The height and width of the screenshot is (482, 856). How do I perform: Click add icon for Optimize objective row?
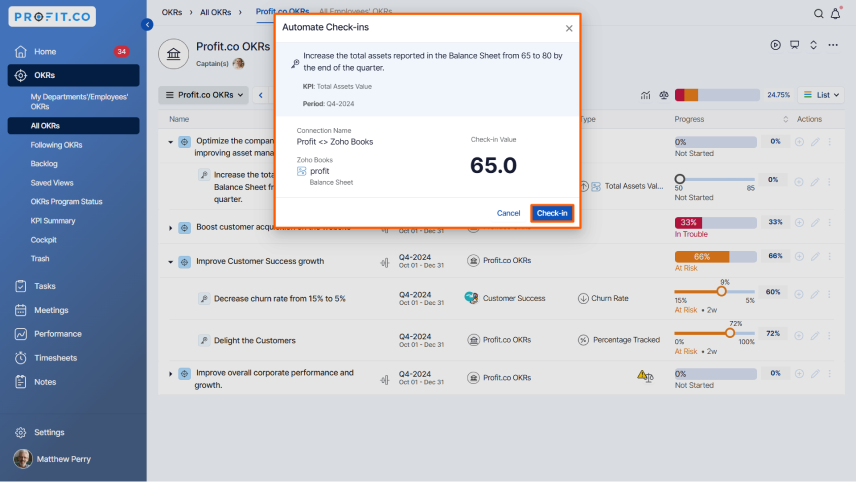click(x=799, y=142)
